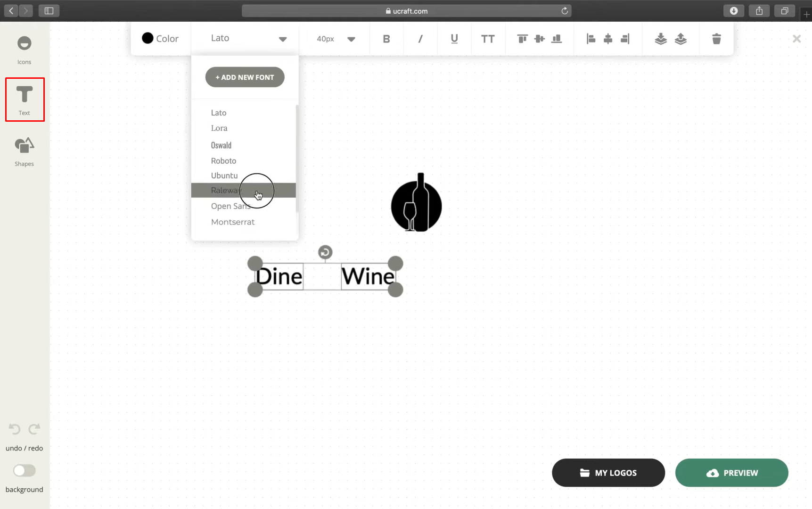
Task: Toggle bold formatting
Action: click(386, 39)
